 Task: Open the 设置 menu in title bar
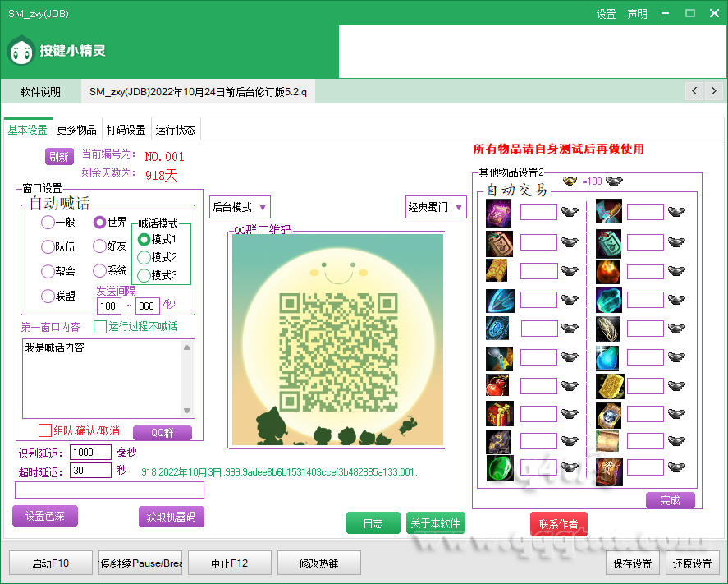point(606,14)
